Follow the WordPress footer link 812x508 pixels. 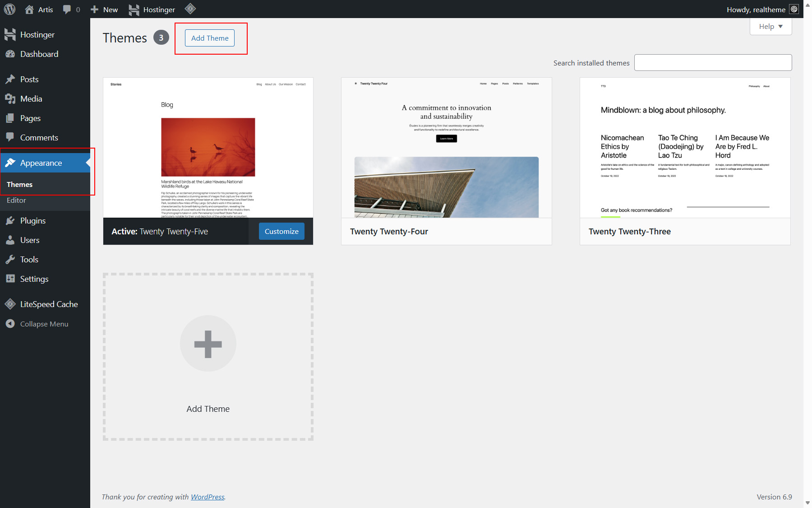pyautogui.click(x=208, y=497)
